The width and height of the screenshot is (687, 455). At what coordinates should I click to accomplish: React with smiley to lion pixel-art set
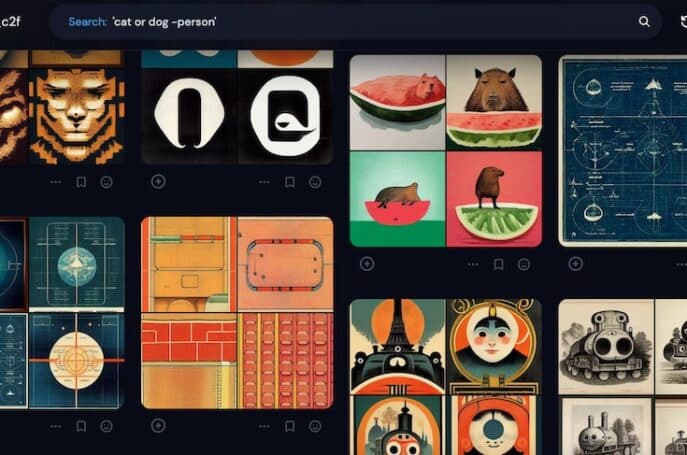point(106,182)
